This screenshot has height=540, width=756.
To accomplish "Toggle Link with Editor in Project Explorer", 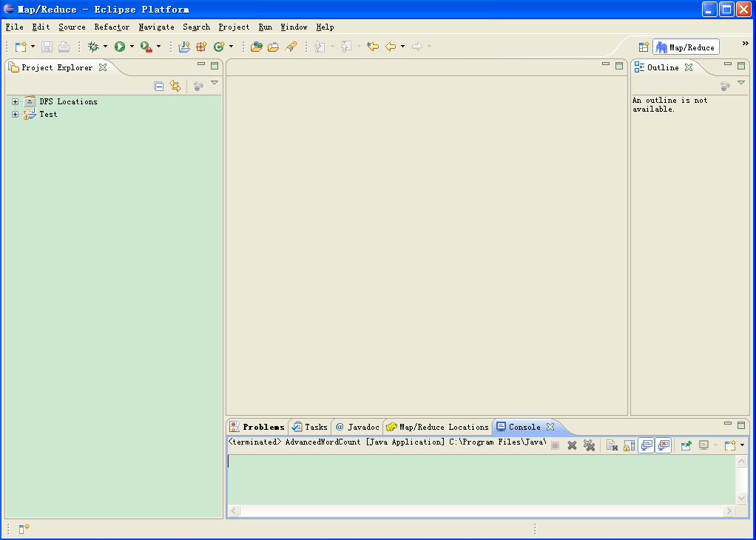I will click(175, 86).
